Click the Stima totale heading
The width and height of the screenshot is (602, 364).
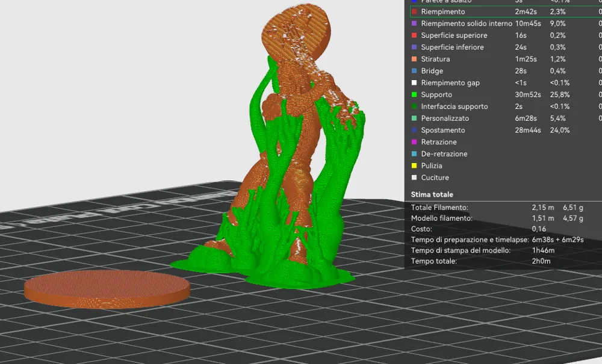(x=432, y=194)
